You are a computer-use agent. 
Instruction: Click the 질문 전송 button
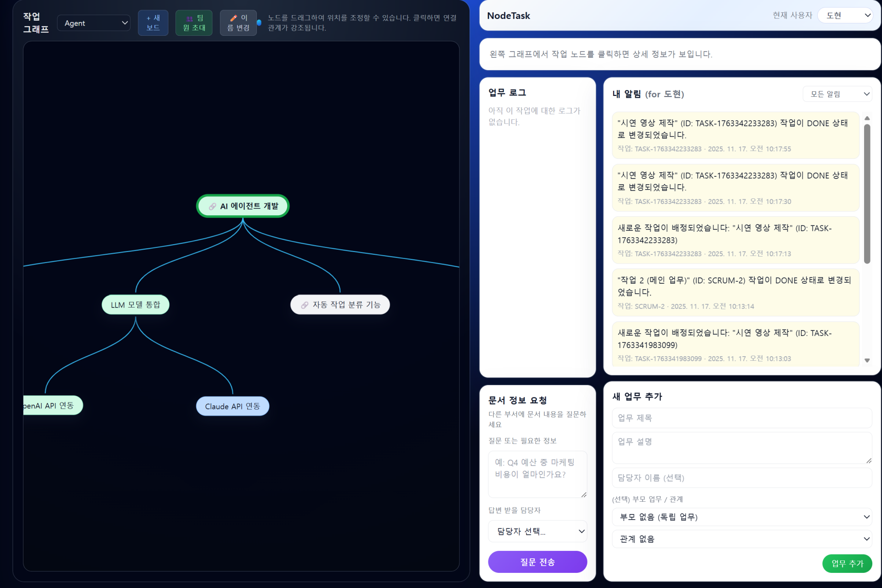click(x=537, y=562)
